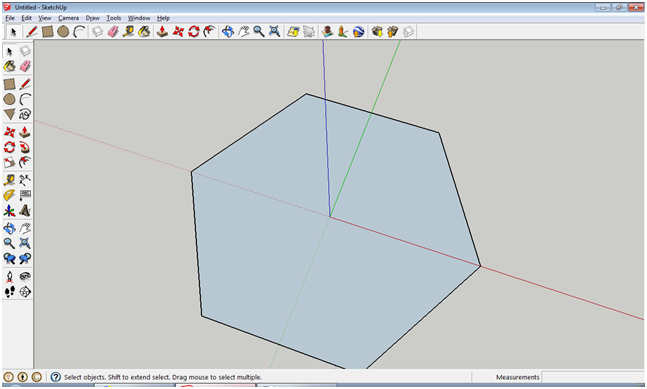Click Position Camera tool

[x=9, y=276]
